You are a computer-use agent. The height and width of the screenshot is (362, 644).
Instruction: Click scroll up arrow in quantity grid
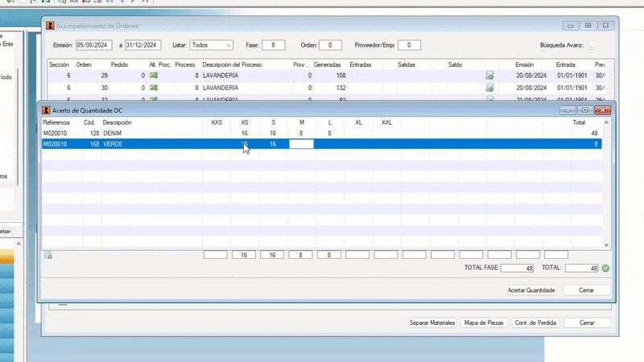(606, 122)
